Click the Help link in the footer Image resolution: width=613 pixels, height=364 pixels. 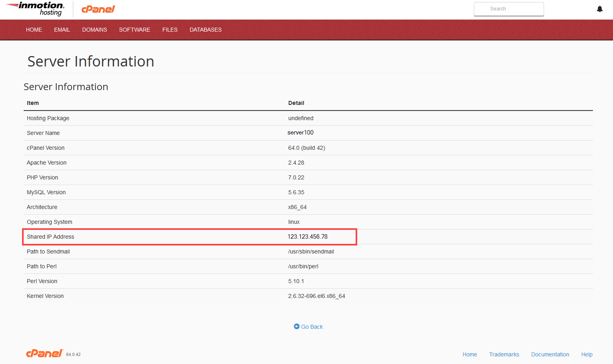coord(587,354)
